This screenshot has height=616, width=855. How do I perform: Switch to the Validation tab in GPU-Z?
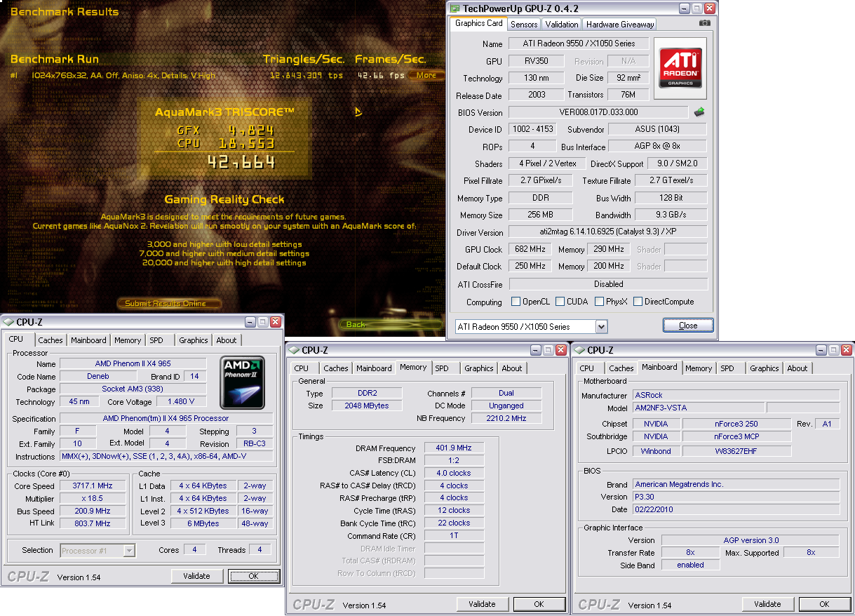pos(562,24)
